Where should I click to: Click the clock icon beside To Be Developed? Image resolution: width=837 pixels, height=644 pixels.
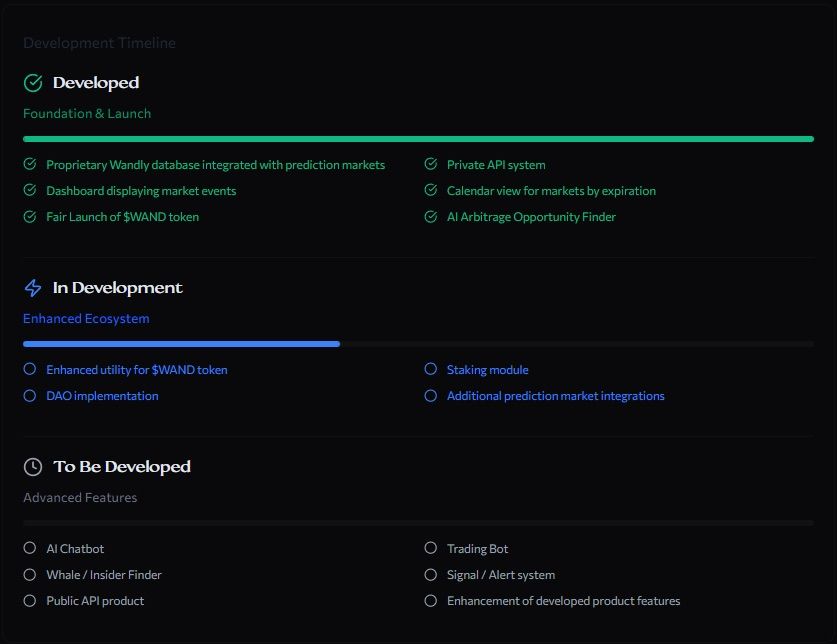click(x=33, y=467)
